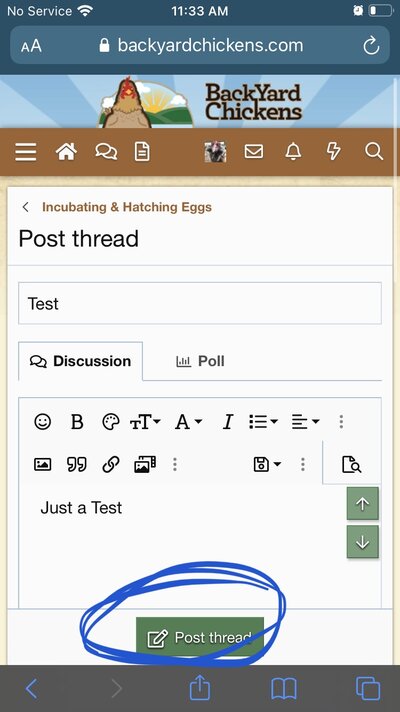This screenshot has width=400, height=712.
Task: Toggle bold text formatting
Action: coord(77,422)
